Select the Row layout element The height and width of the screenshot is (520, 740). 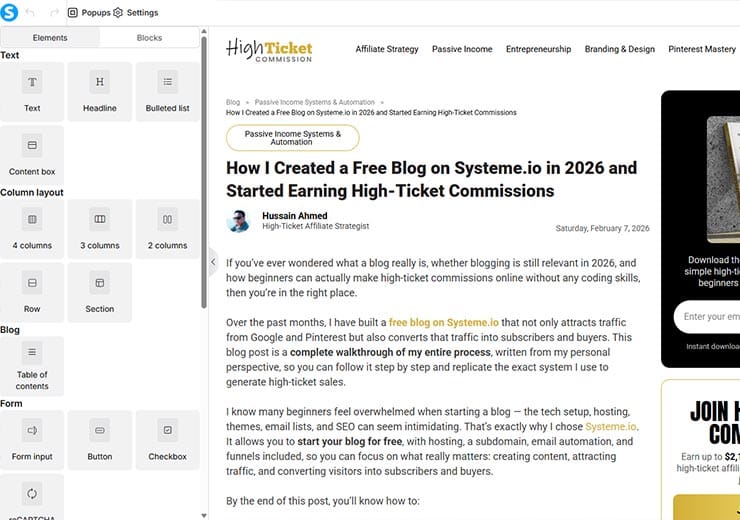coord(32,293)
